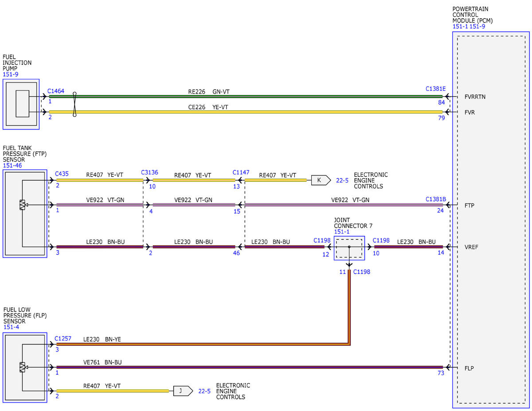The image size is (532, 411).
Task: Open the 151-46 link under FTP sensor
Action: point(12,165)
